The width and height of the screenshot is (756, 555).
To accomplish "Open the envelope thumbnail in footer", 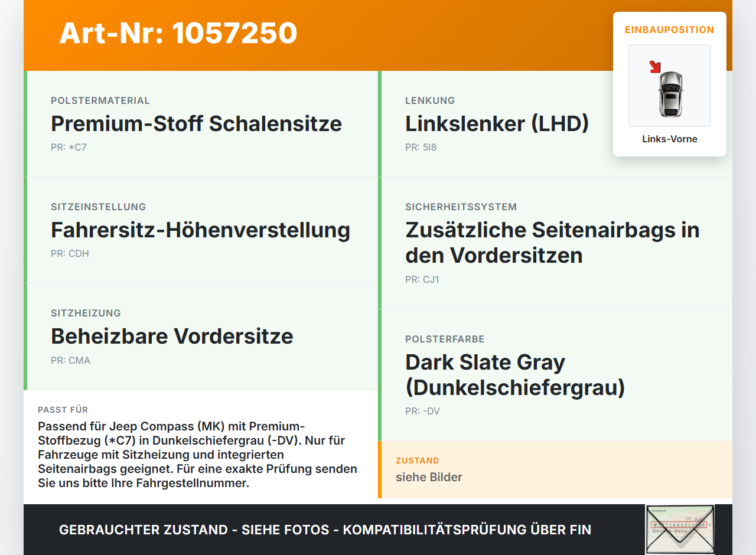I will [x=680, y=530].
